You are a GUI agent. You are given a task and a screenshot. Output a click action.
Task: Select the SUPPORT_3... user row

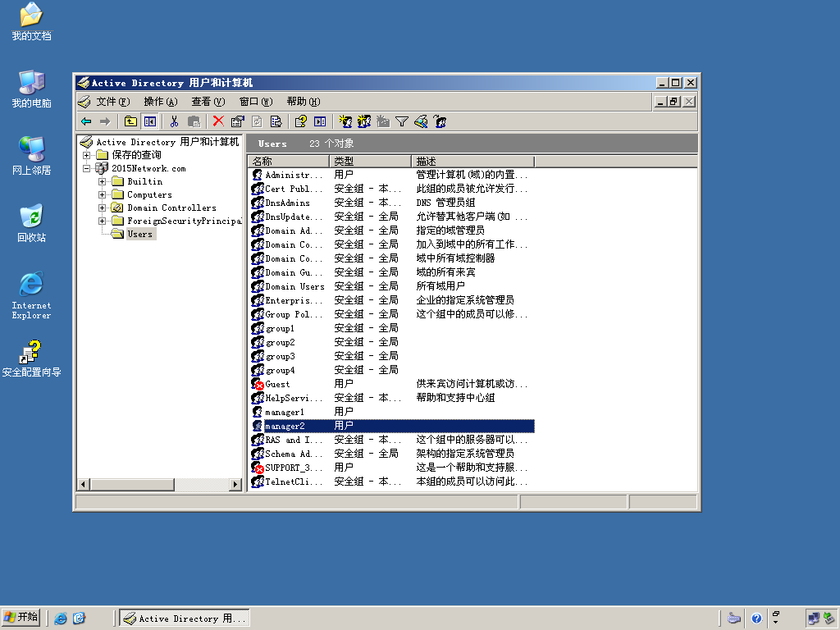pyautogui.click(x=392, y=467)
